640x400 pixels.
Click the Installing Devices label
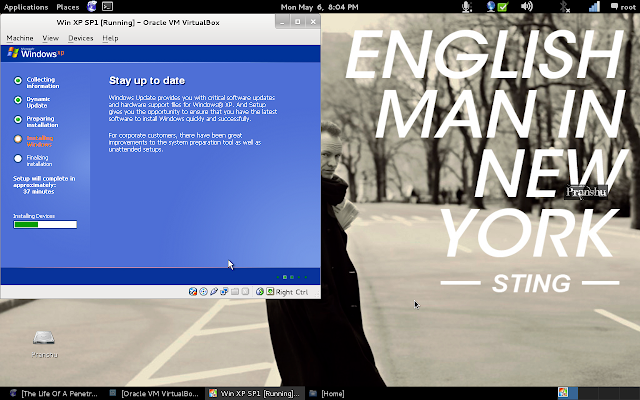point(34,216)
